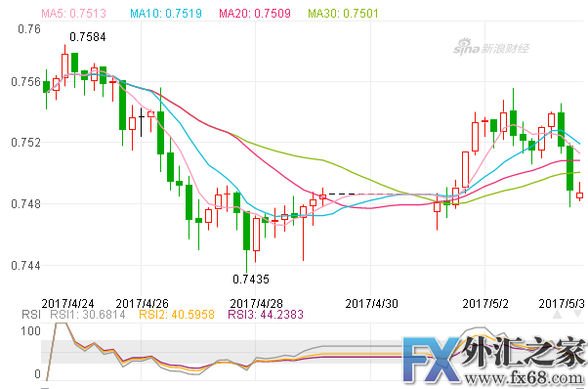Click the 2017/4/28 date axis label
Image resolution: width=588 pixels, height=389 pixels.
click(257, 303)
